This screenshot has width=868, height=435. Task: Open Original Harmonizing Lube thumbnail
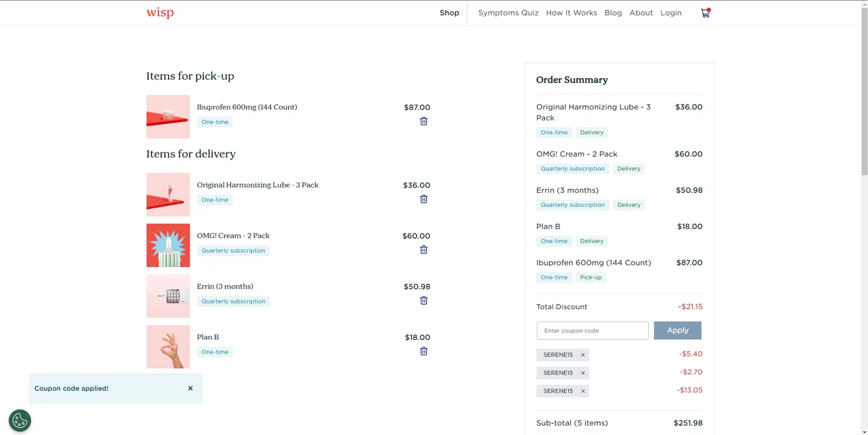click(x=168, y=195)
